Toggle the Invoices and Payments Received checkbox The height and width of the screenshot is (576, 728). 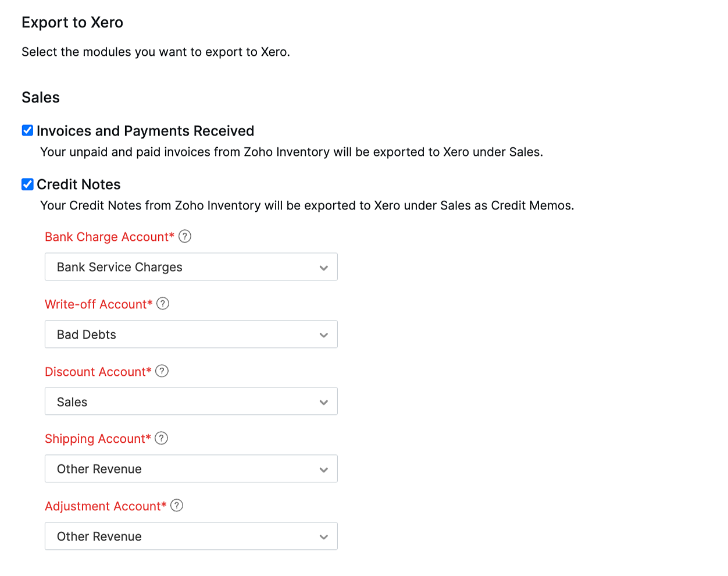tap(27, 130)
